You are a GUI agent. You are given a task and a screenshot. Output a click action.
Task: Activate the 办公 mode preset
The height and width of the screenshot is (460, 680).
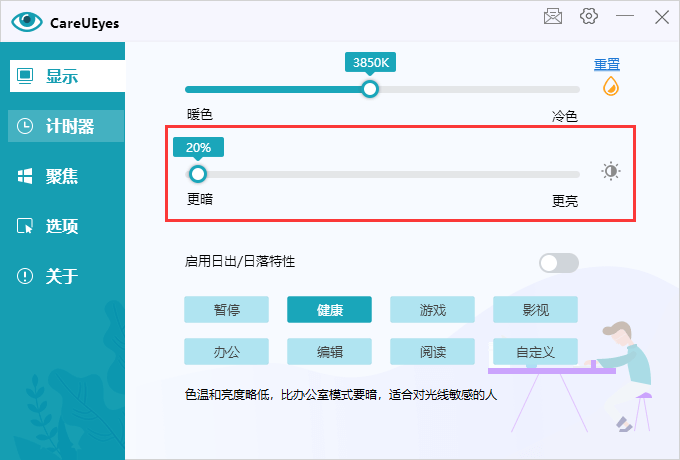pyautogui.click(x=226, y=352)
